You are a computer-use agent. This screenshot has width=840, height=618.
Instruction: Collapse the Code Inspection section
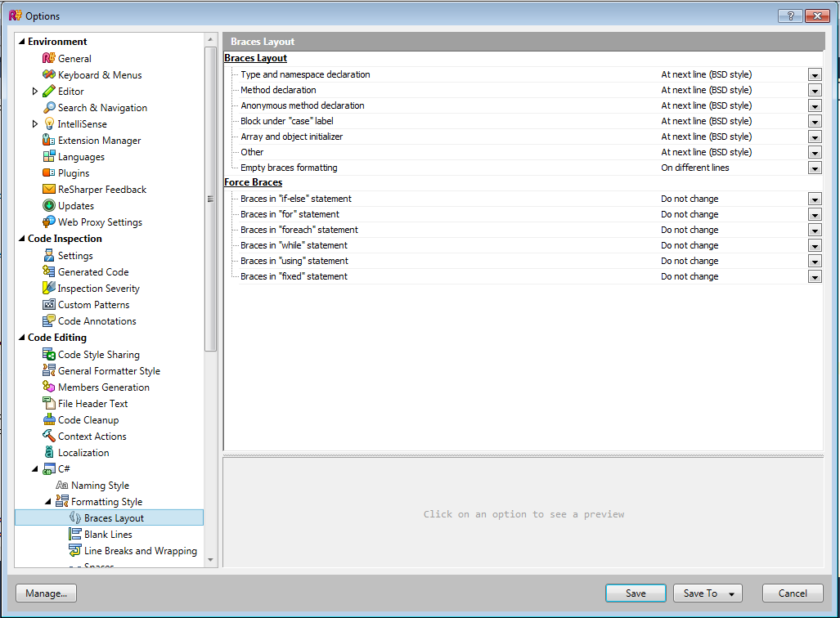22,239
